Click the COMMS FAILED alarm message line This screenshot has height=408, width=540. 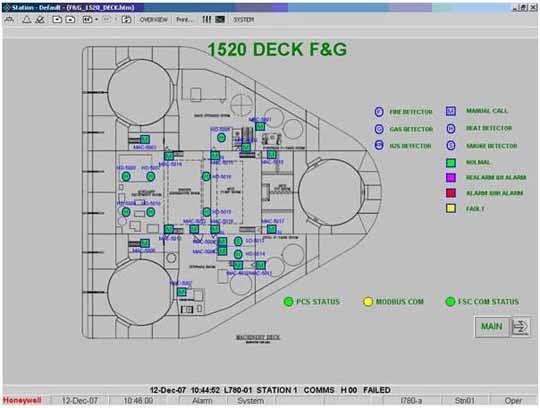click(x=270, y=390)
